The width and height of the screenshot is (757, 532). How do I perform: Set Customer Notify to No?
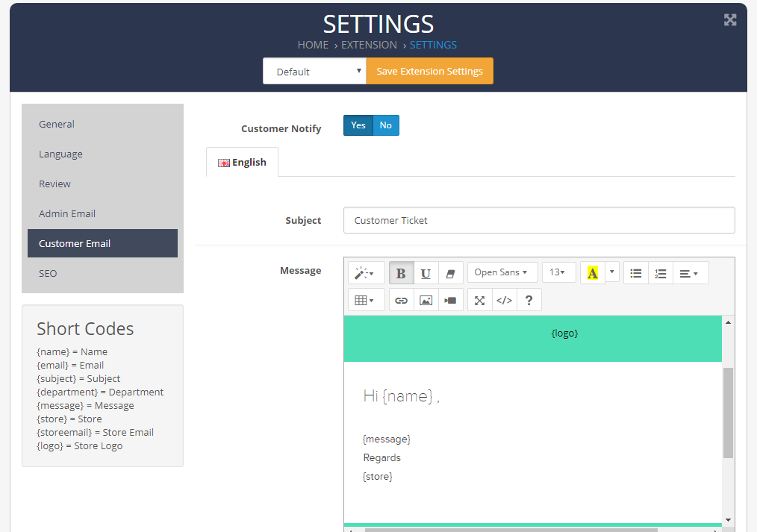coord(386,125)
